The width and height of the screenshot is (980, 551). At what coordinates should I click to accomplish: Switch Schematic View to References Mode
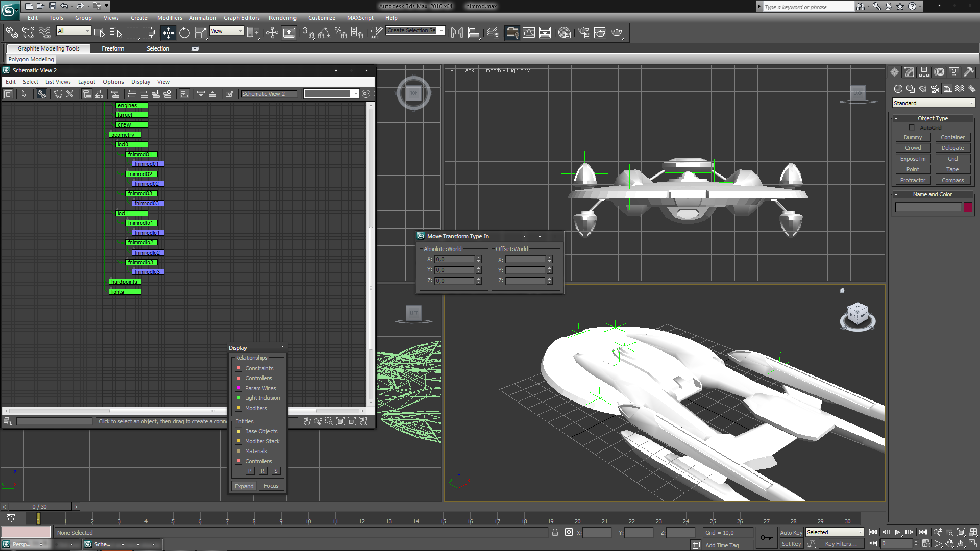click(x=99, y=94)
